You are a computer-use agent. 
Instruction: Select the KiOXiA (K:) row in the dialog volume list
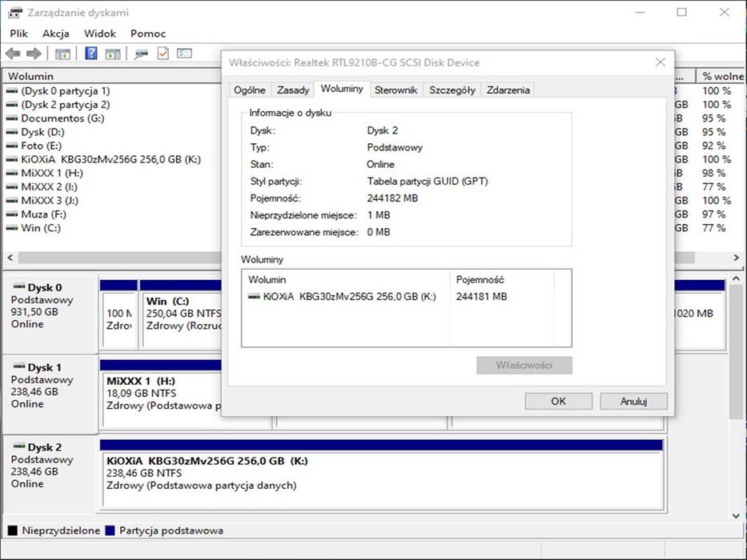407,297
